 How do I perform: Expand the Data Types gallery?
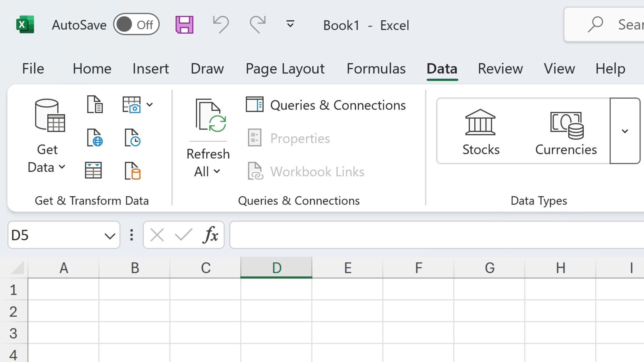625,131
